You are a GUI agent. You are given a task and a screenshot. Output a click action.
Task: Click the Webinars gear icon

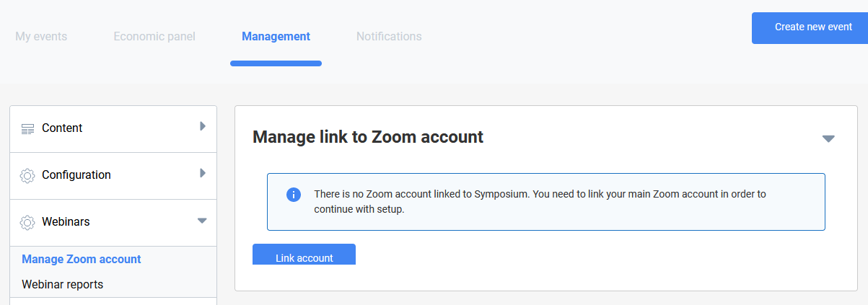[x=28, y=222]
